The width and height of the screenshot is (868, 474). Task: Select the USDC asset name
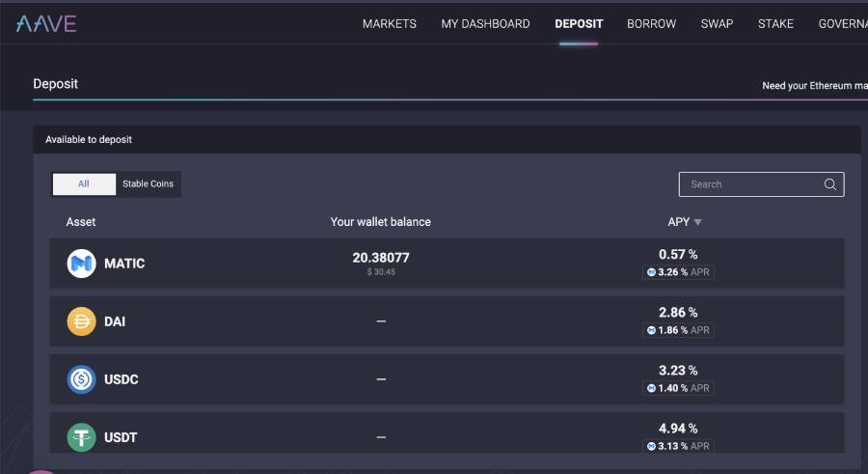tap(122, 379)
